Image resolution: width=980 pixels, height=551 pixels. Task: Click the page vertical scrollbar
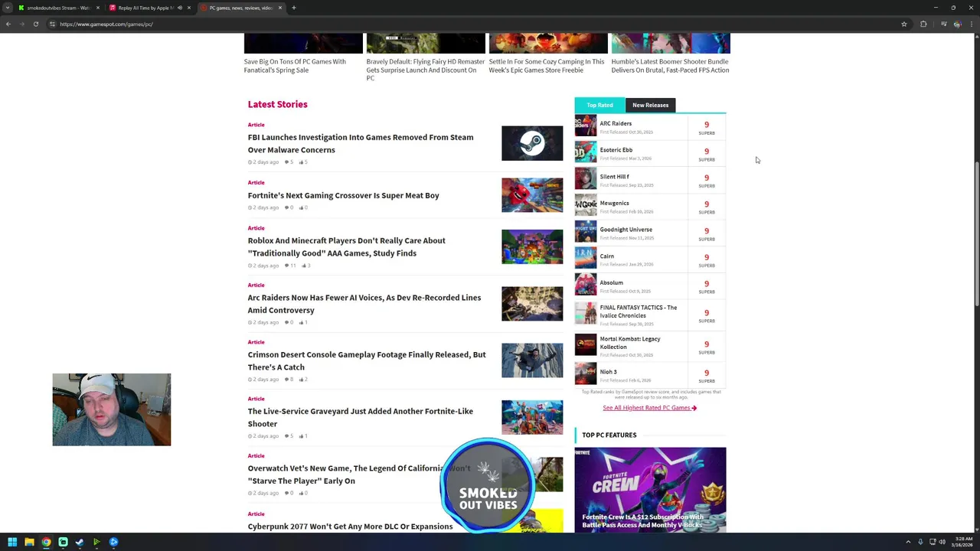[976, 234]
